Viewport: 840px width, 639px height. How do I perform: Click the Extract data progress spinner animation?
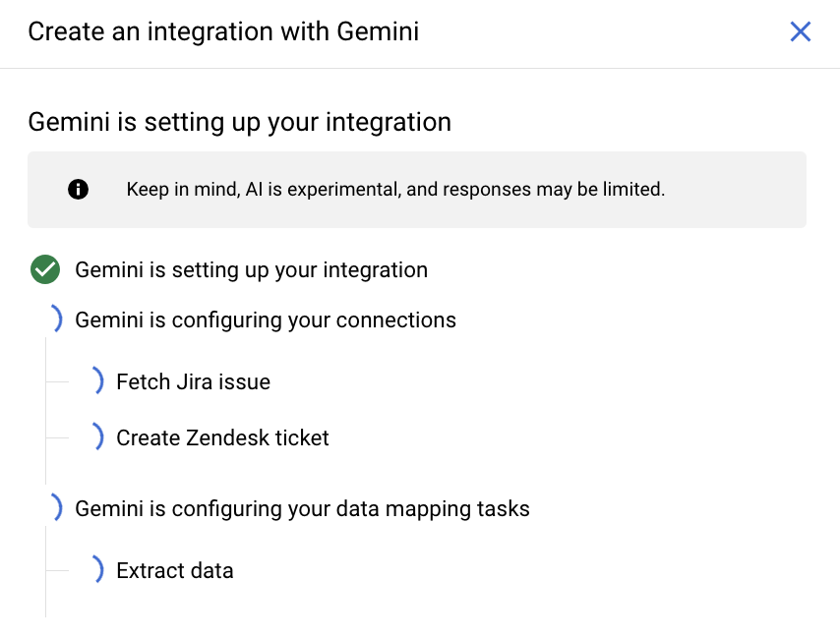coord(98,570)
